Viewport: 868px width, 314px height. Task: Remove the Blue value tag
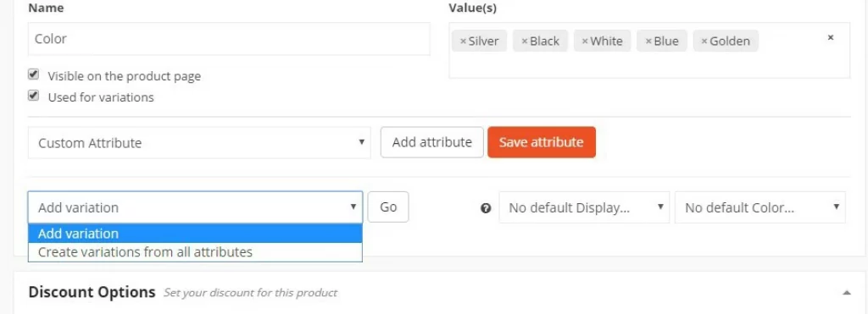click(x=648, y=41)
